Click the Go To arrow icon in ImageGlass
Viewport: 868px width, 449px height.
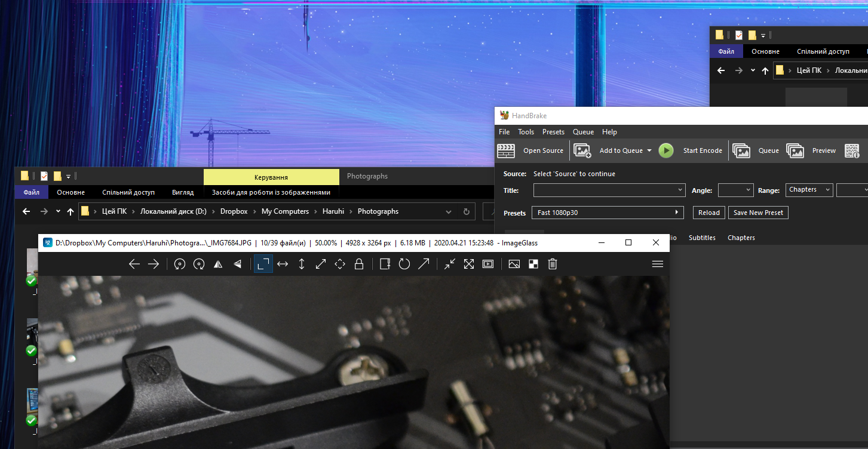pyautogui.click(x=424, y=264)
